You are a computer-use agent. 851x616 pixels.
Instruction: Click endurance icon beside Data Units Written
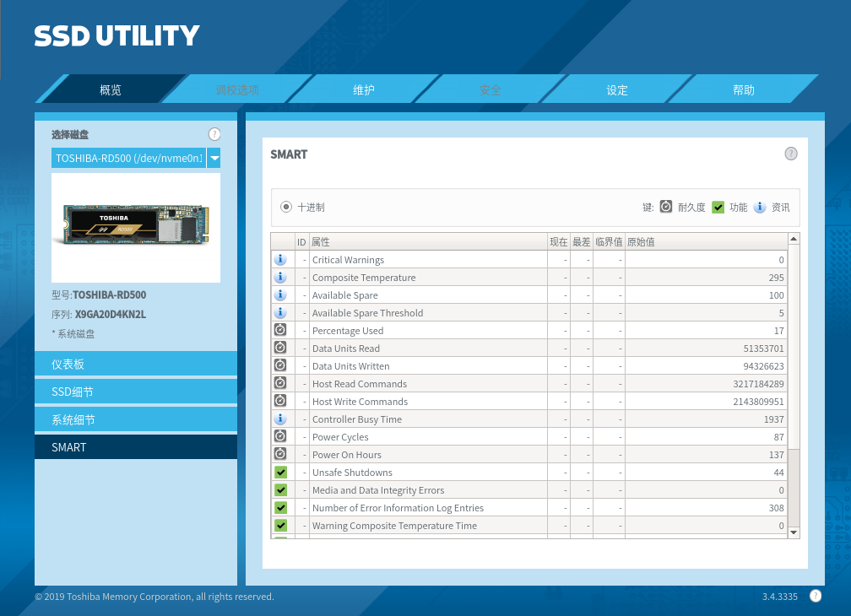[x=280, y=365]
